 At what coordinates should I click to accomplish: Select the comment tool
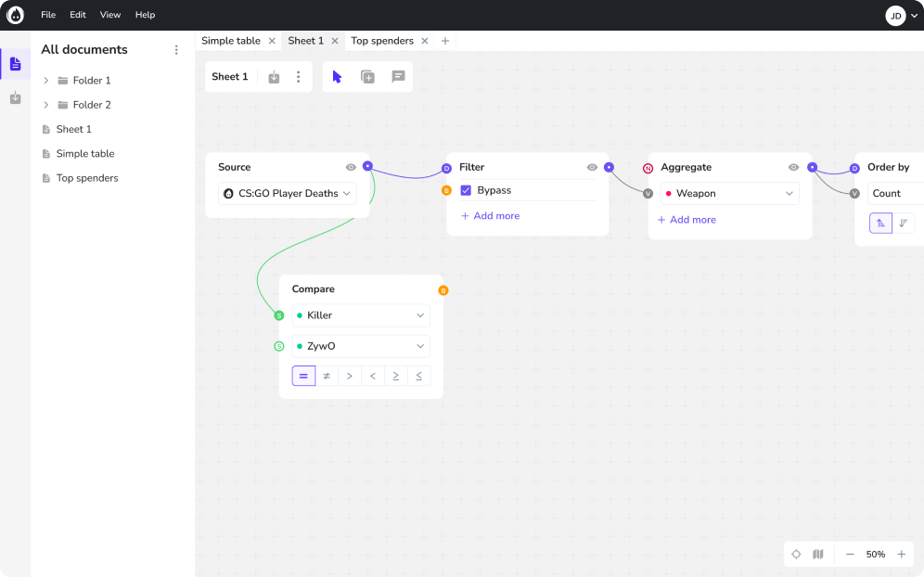point(397,77)
